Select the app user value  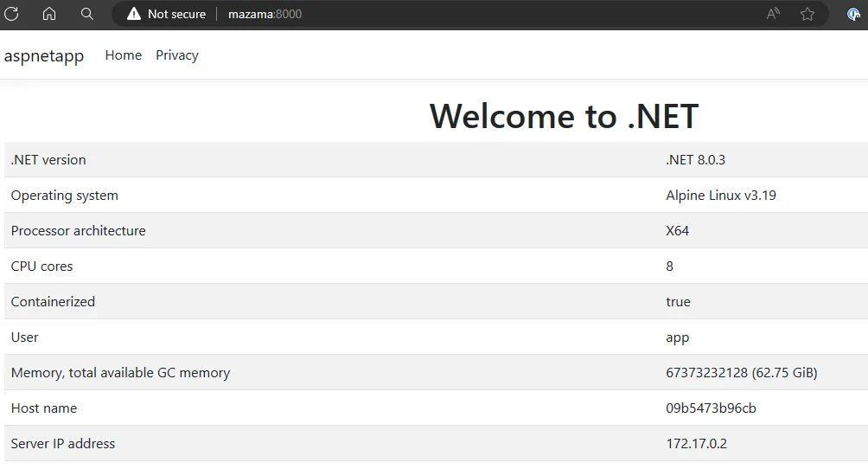tap(677, 338)
